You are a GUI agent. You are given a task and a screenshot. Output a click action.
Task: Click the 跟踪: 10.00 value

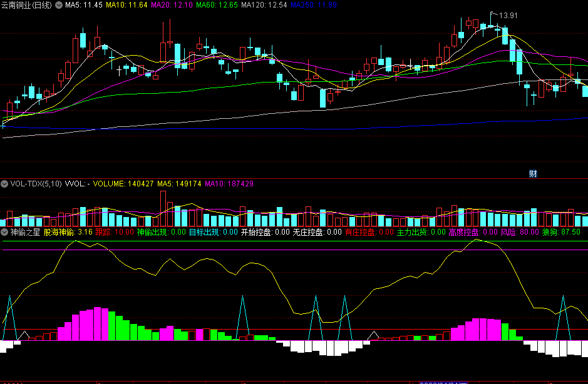[115, 232]
